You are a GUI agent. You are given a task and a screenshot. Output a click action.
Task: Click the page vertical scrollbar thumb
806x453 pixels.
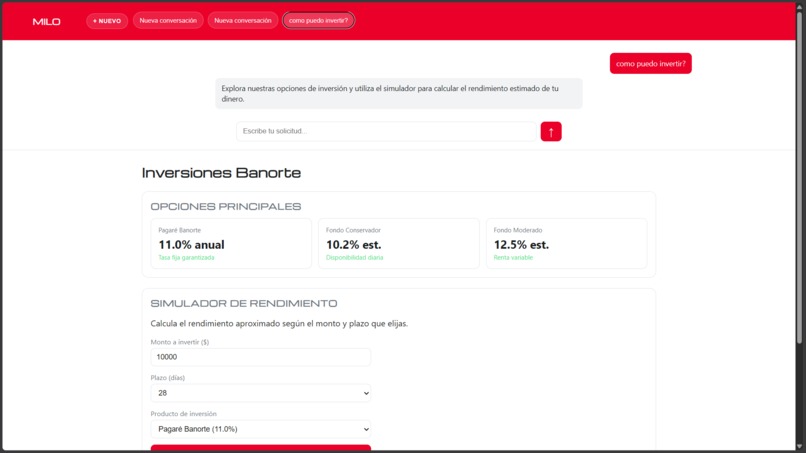[x=799, y=177]
